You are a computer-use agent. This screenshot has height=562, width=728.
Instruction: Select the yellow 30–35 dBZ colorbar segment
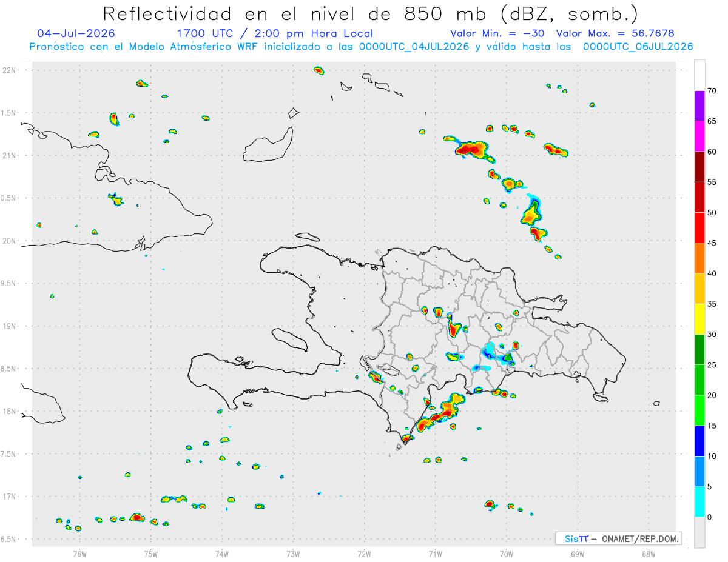click(699, 319)
